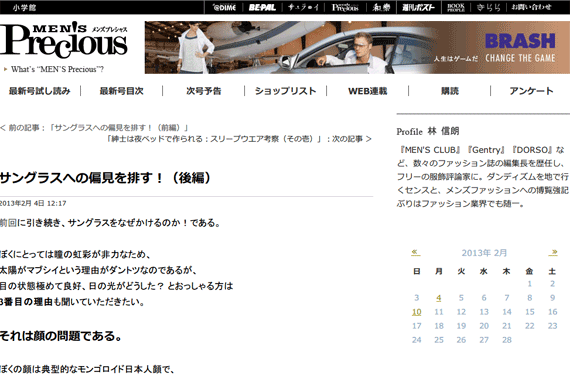Click calendar date 24
Viewport: 570px width, 379px height.
(417, 340)
